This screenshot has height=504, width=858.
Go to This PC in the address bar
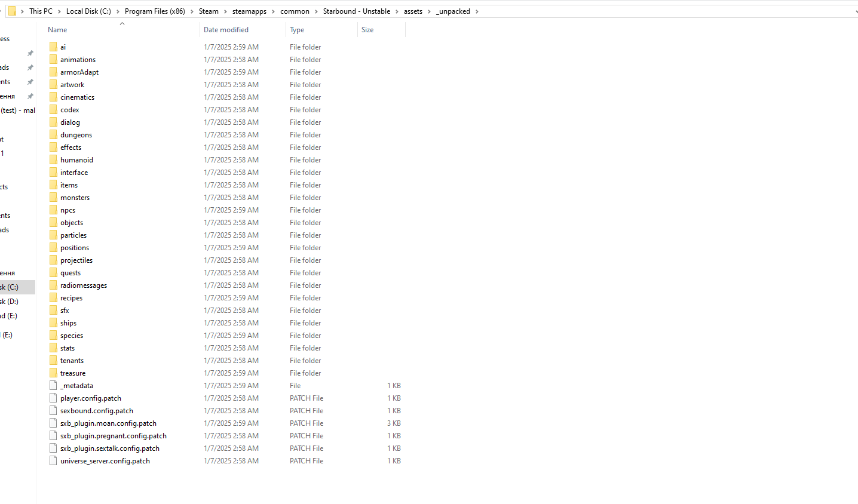pos(41,11)
